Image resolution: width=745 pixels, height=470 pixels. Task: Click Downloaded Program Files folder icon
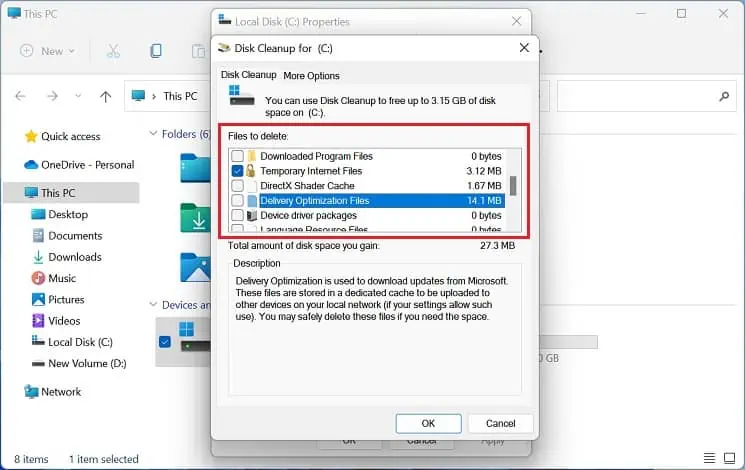(x=252, y=156)
